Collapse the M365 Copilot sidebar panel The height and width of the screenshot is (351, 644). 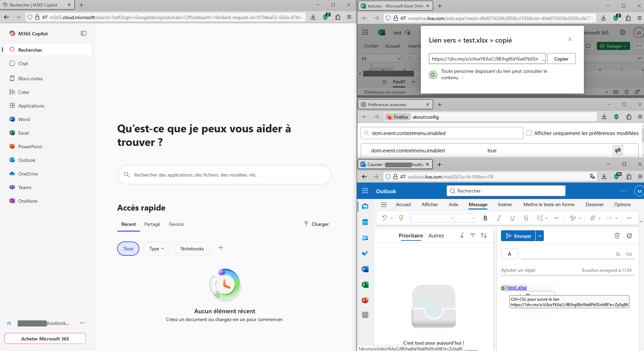tap(84, 33)
